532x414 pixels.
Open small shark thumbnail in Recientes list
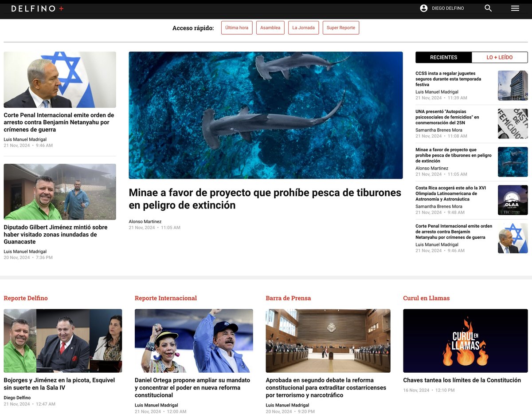(513, 162)
